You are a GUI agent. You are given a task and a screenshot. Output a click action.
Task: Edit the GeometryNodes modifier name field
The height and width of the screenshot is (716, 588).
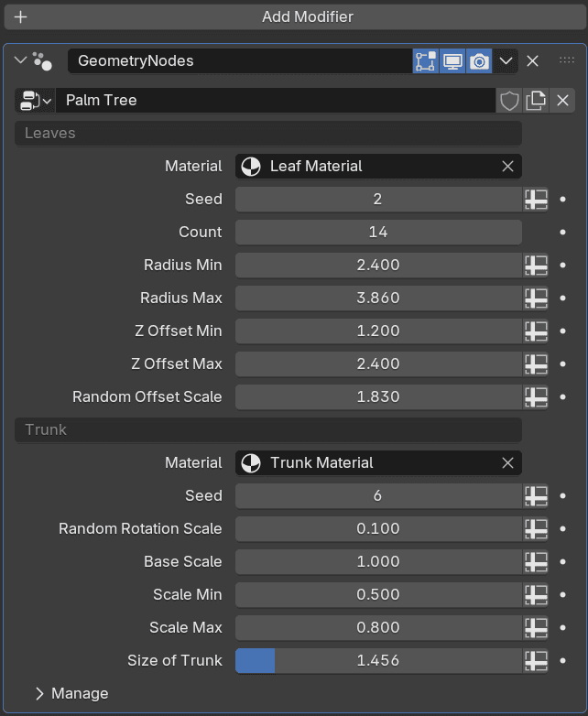240,60
